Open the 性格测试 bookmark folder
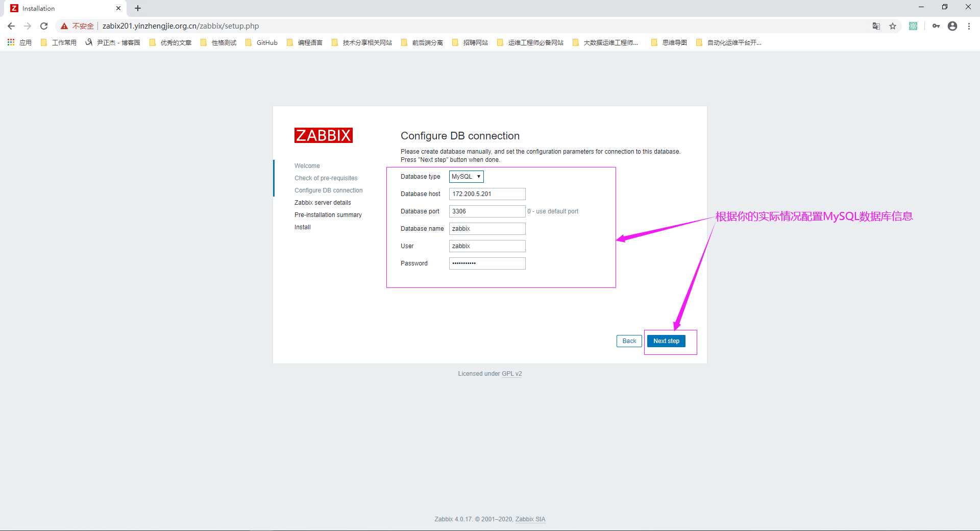This screenshot has height=531, width=980. (218, 42)
